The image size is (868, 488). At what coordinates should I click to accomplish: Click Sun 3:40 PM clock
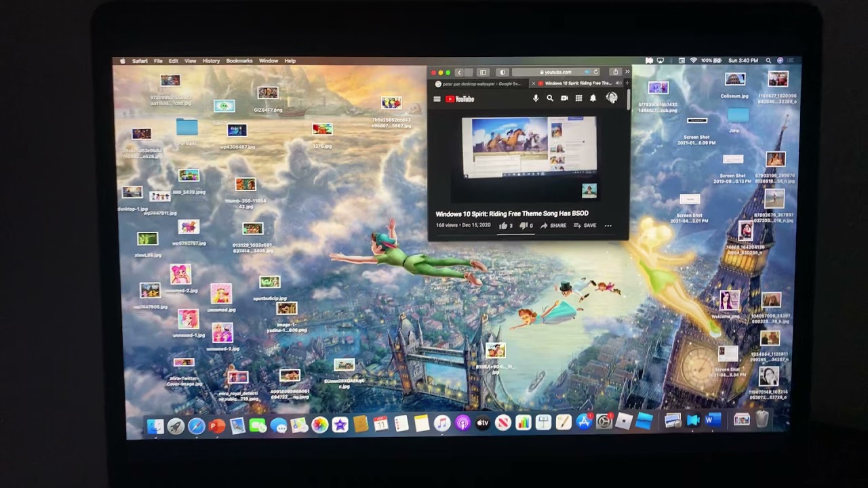click(x=743, y=60)
